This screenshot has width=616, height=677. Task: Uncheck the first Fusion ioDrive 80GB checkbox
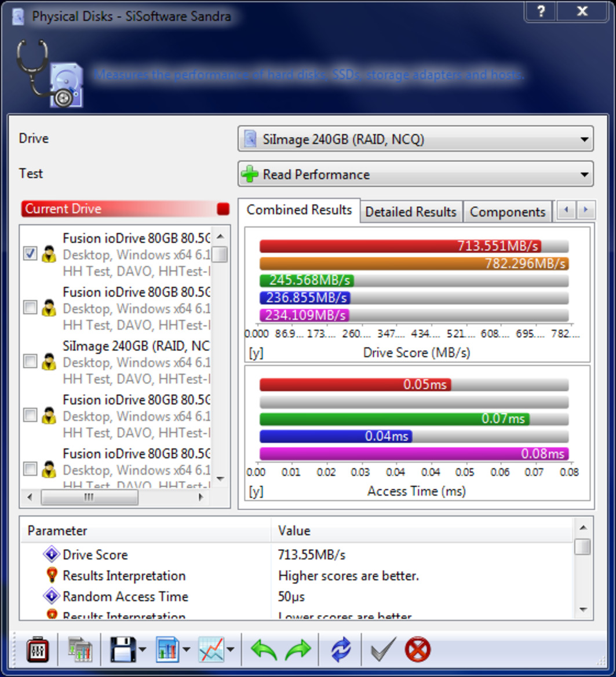coord(30,254)
